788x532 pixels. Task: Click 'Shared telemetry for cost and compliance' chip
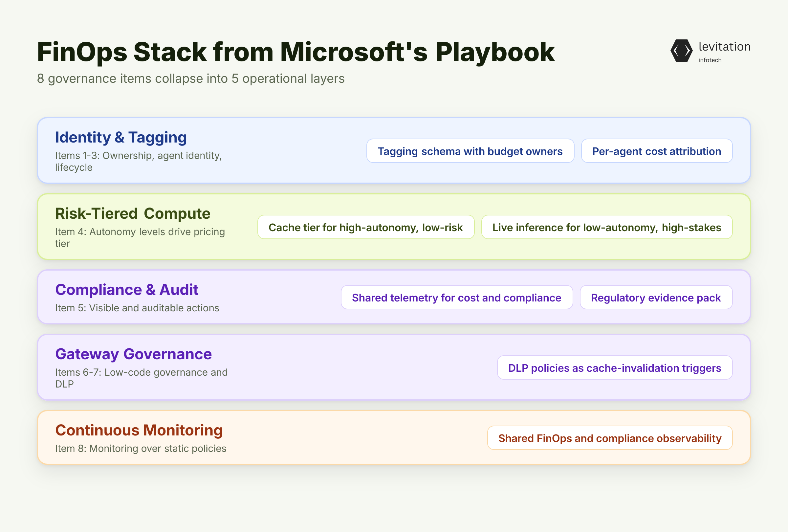(456, 298)
